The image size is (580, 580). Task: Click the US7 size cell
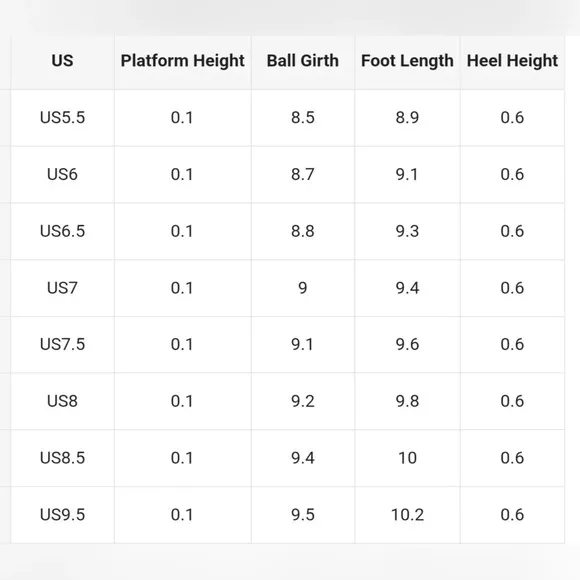63,288
